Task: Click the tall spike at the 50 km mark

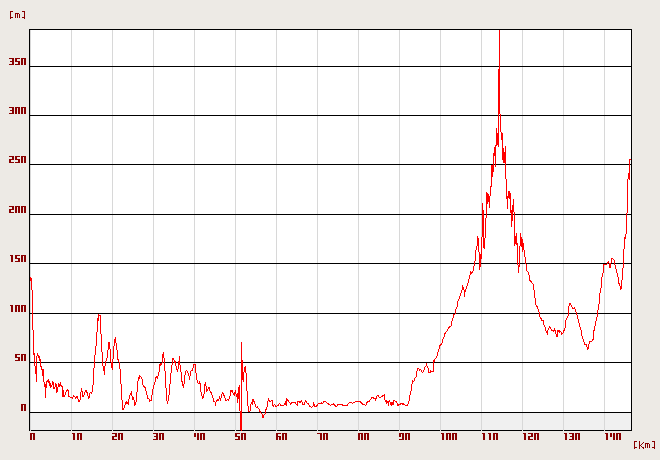Action: point(241,345)
